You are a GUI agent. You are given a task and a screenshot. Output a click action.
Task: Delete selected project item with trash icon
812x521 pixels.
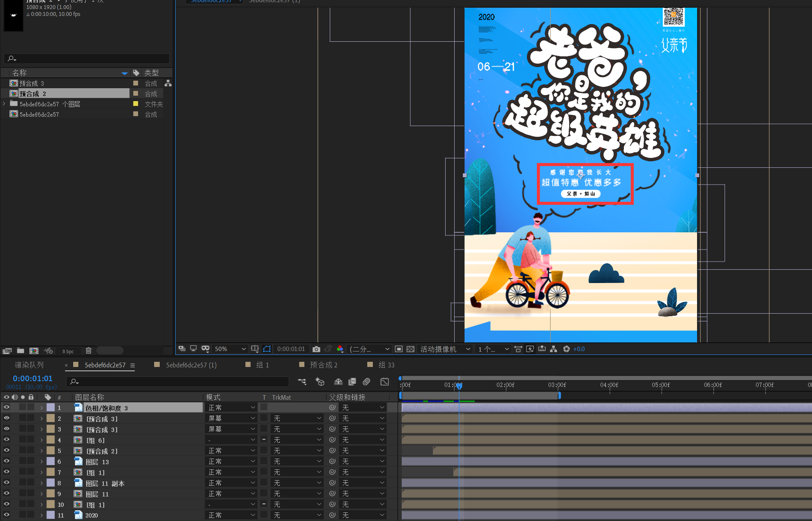[88, 351]
